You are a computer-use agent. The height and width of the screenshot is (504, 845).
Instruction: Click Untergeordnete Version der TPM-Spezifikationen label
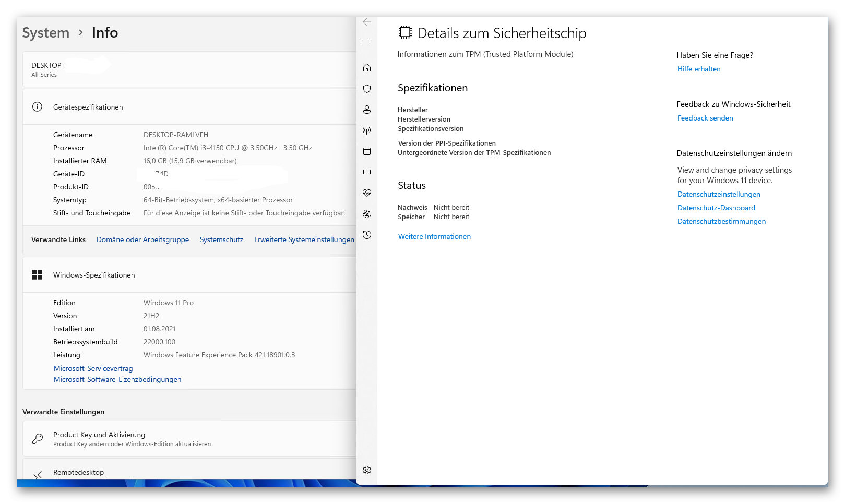[474, 152]
